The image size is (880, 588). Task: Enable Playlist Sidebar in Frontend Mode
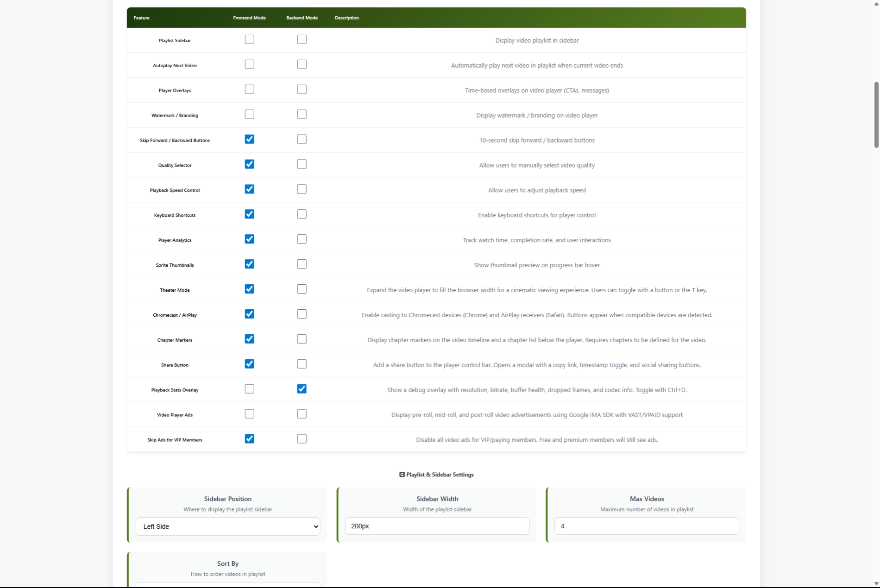click(x=249, y=40)
